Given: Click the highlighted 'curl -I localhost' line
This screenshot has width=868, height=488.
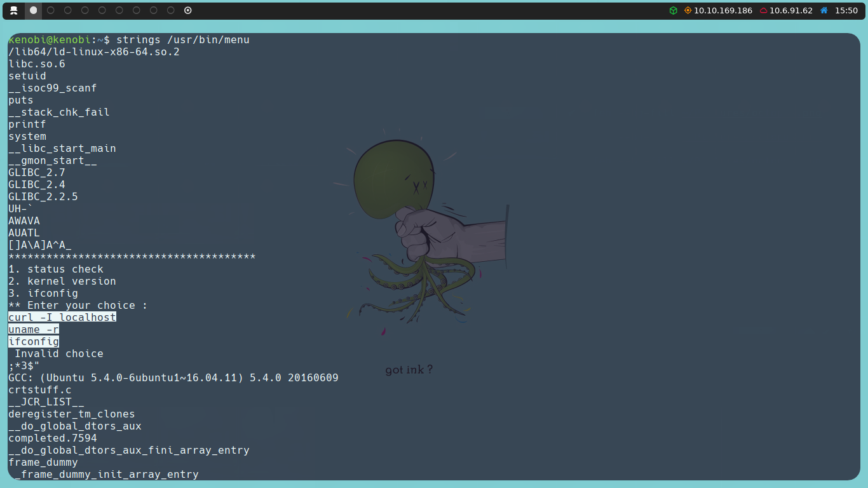Looking at the screenshot, I should click(x=62, y=317).
